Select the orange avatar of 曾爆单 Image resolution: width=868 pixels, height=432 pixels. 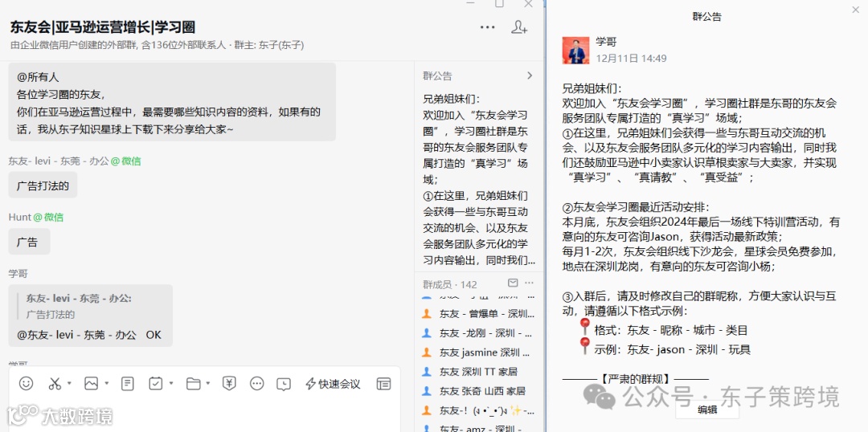click(x=426, y=314)
